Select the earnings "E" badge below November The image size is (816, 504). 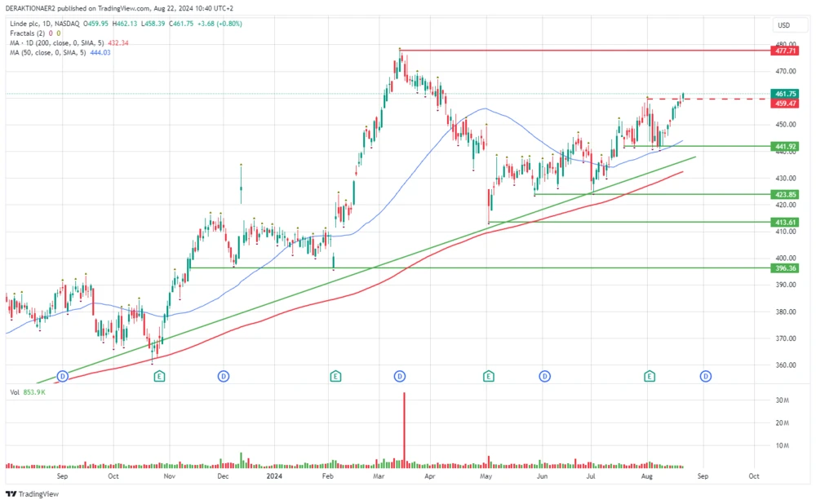tap(159, 376)
